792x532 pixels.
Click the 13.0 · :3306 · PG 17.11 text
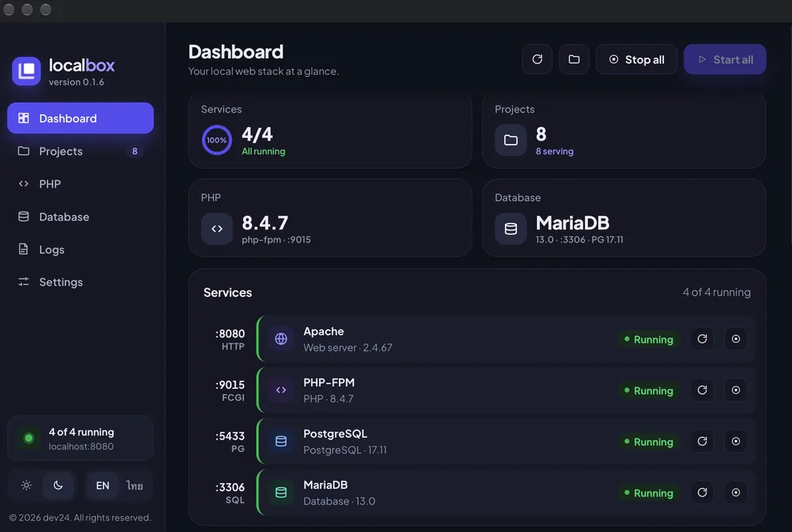coord(579,239)
